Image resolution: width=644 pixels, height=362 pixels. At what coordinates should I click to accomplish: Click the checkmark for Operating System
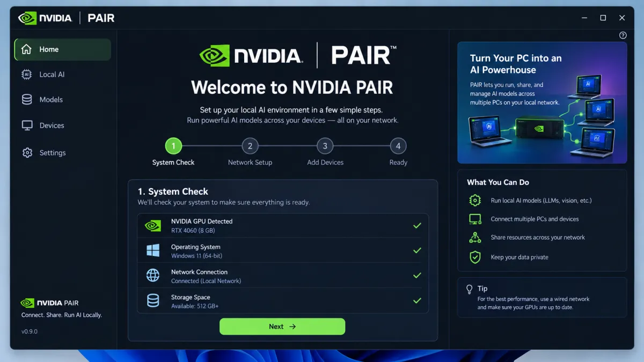[x=417, y=250]
